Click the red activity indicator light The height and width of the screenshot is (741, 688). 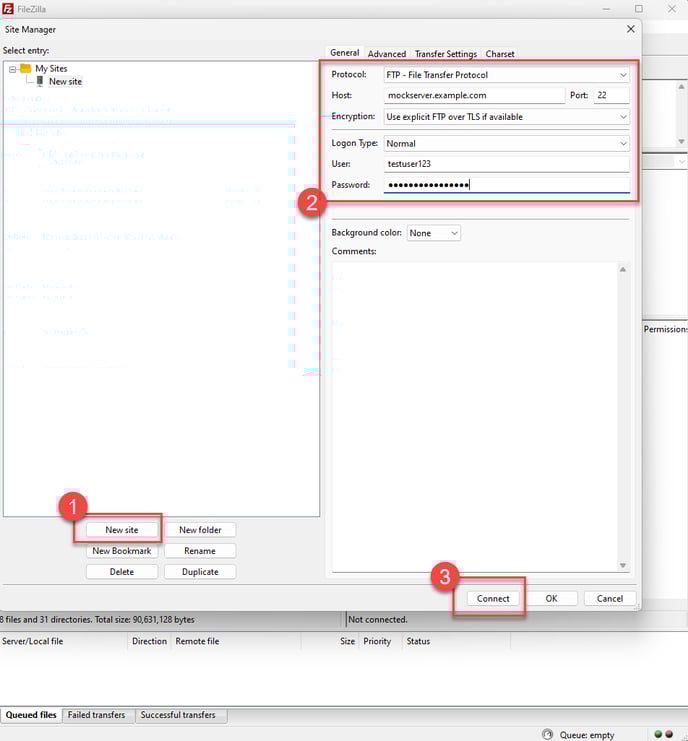669,734
